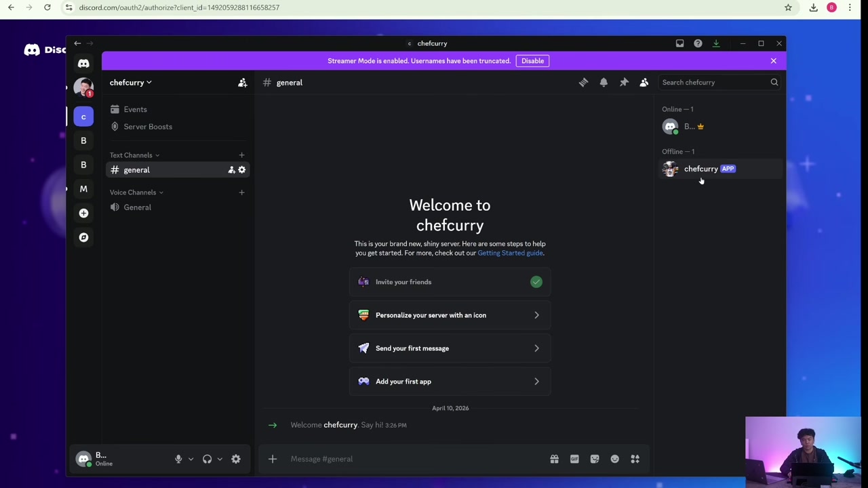868x488 pixels.
Task: Open the Apps launcher icon in message bar
Action: pyautogui.click(x=635, y=459)
